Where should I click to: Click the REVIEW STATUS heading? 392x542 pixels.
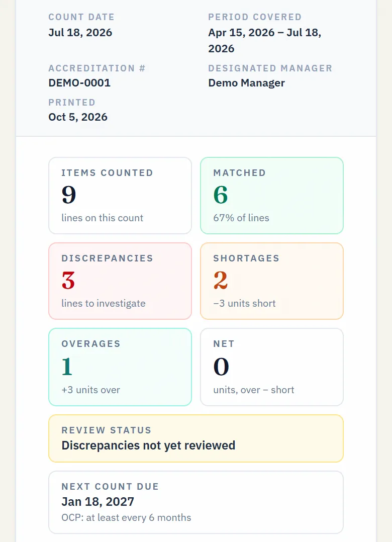pos(107,430)
